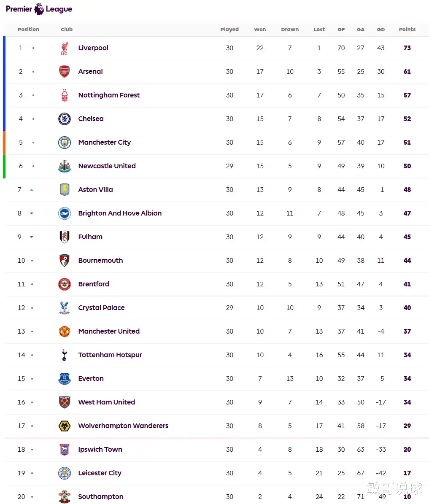Click the Everton club crest
This screenshot has height=504, width=429.
coord(64,379)
